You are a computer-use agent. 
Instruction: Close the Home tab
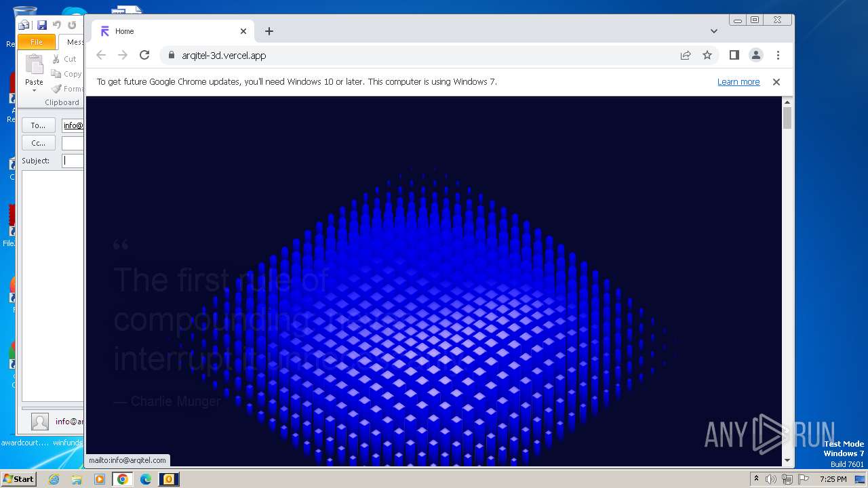243,31
